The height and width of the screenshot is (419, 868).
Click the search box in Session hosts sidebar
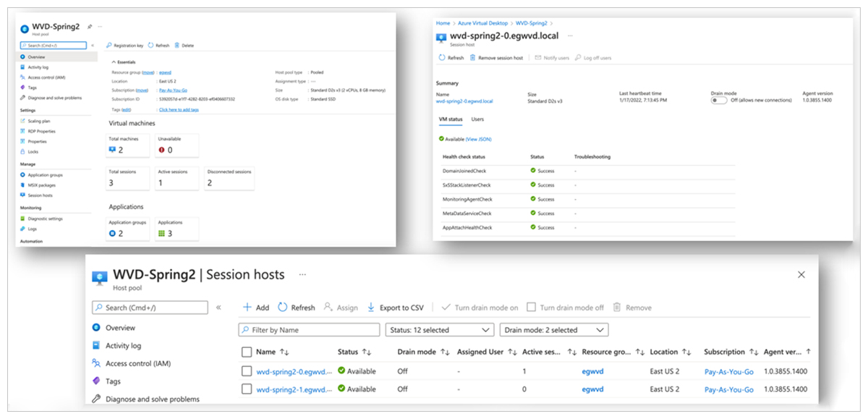(150, 308)
